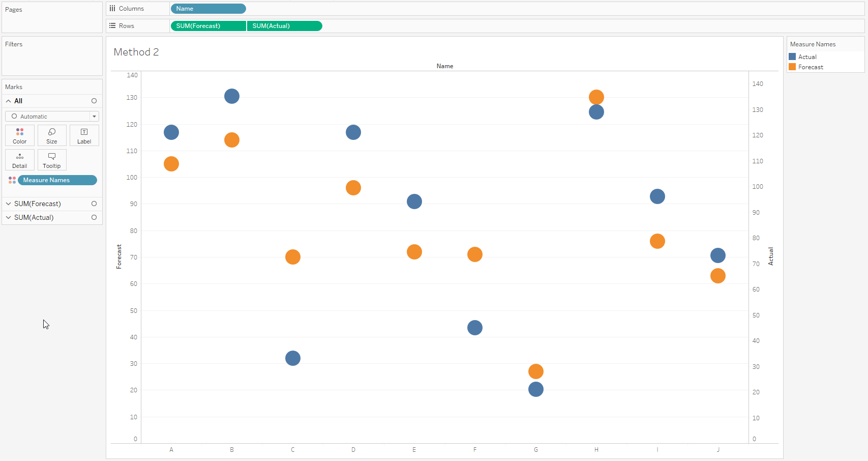Expand the SUM(Actual) marks section
The height and width of the screenshot is (461, 868).
[9, 217]
